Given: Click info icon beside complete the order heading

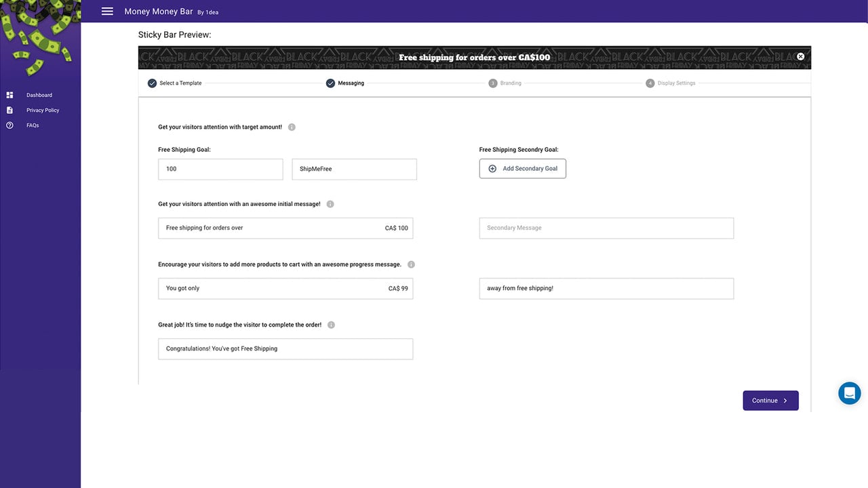Looking at the screenshot, I should click(331, 325).
